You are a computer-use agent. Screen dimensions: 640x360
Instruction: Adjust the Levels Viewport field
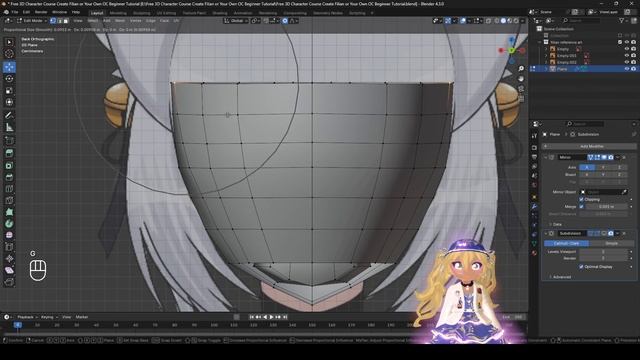point(603,251)
